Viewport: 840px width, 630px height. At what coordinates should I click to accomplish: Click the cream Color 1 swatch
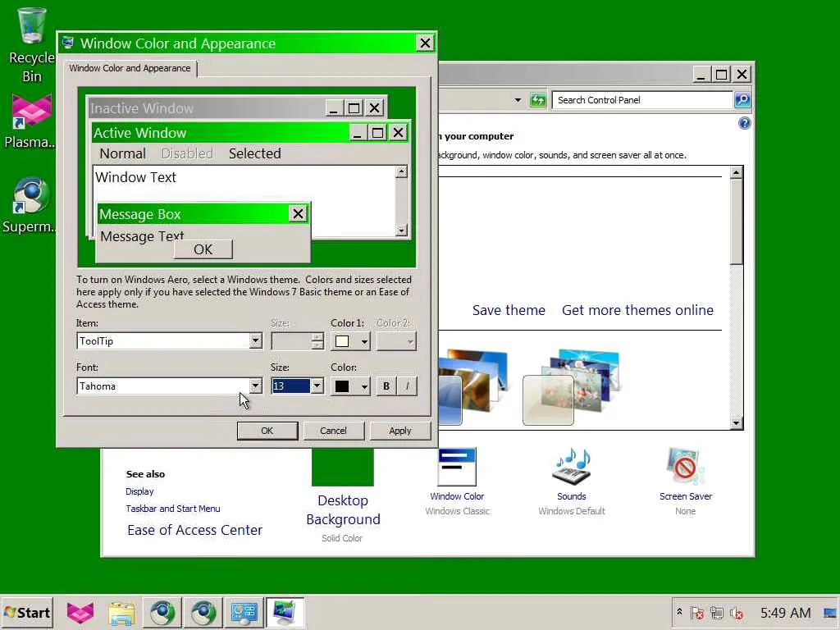coord(342,341)
